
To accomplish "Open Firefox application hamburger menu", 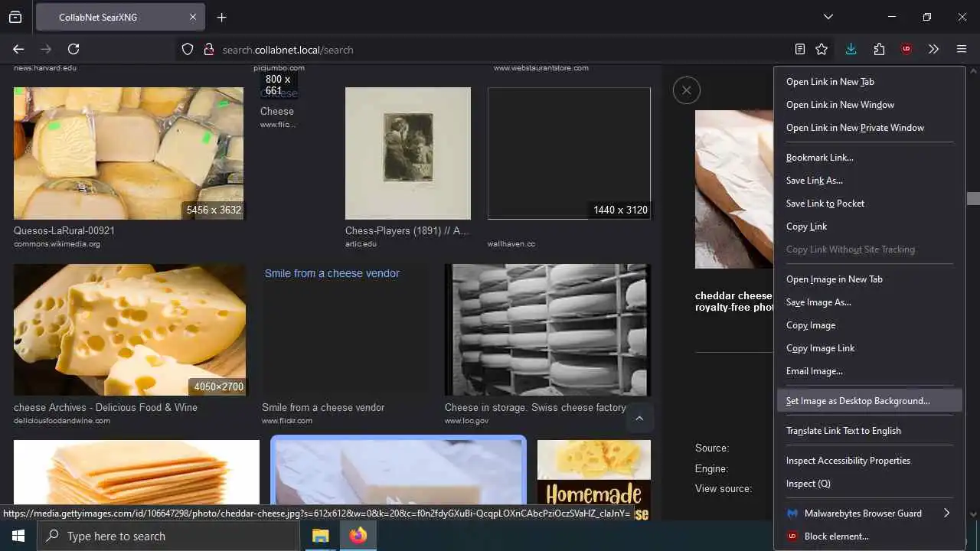I will coord(962,49).
